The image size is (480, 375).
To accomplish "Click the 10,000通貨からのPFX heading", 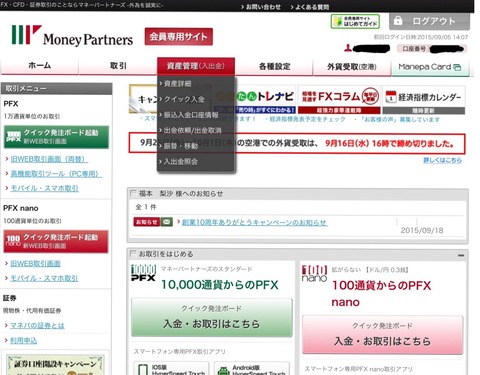I will (x=220, y=285).
